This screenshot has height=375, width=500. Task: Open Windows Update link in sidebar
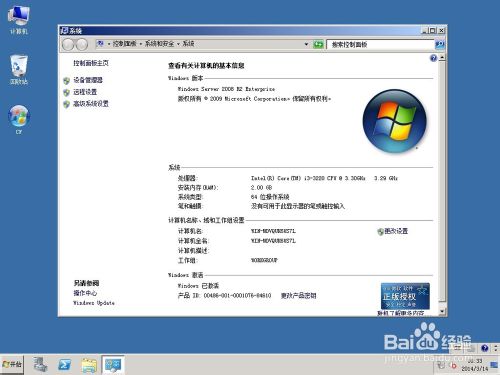[94, 303]
